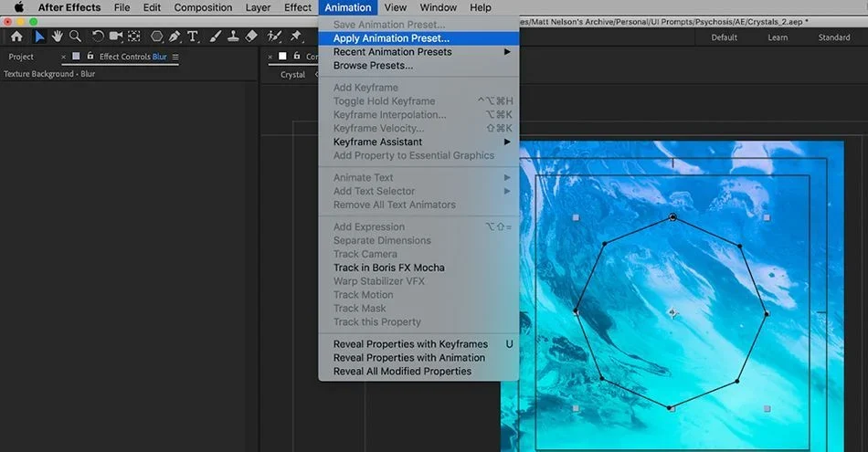Choose Apply Animation Preset
Image resolution: width=868 pixels, height=452 pixels.
[x=418, y=38]
